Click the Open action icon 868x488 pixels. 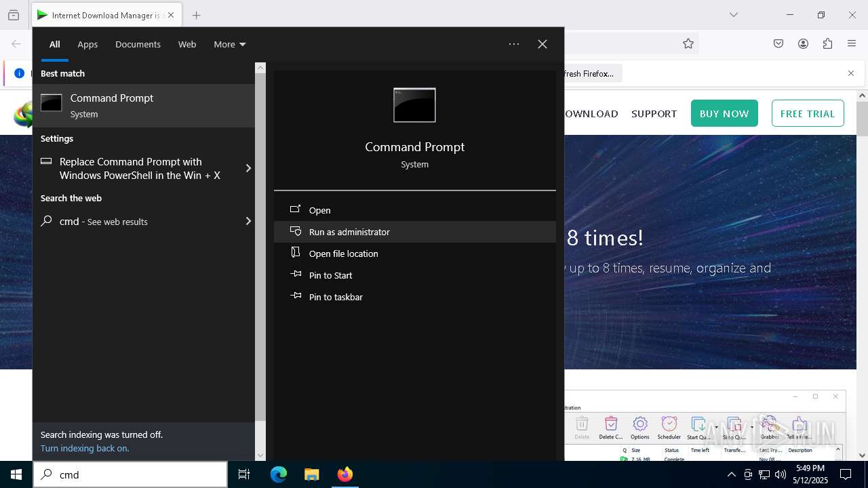296,209
